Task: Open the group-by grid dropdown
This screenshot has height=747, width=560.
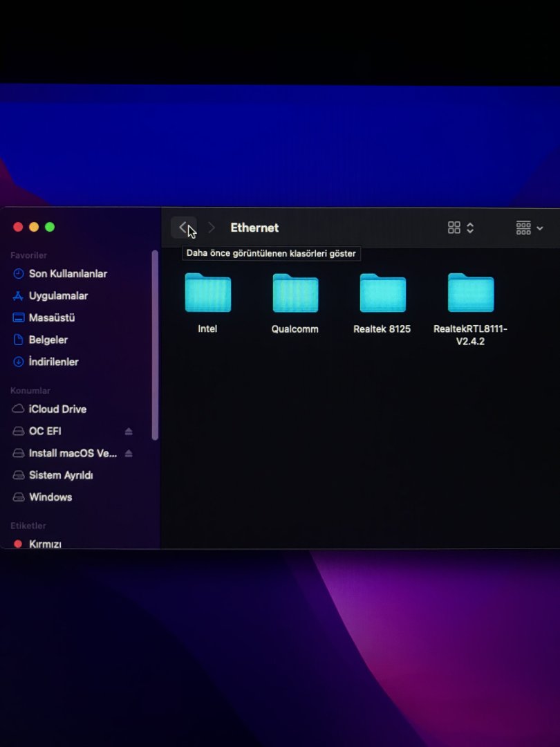Action: tap(530, 228)
